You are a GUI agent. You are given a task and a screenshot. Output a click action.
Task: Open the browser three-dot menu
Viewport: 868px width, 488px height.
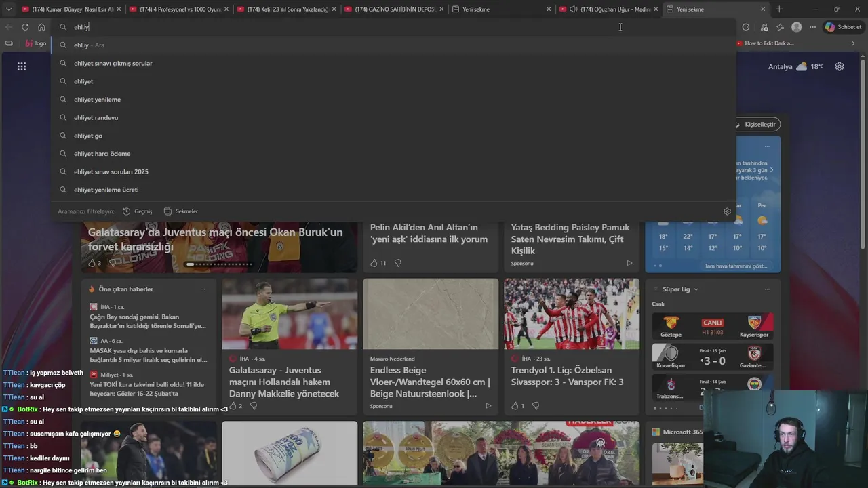click(x=812, y=27)
